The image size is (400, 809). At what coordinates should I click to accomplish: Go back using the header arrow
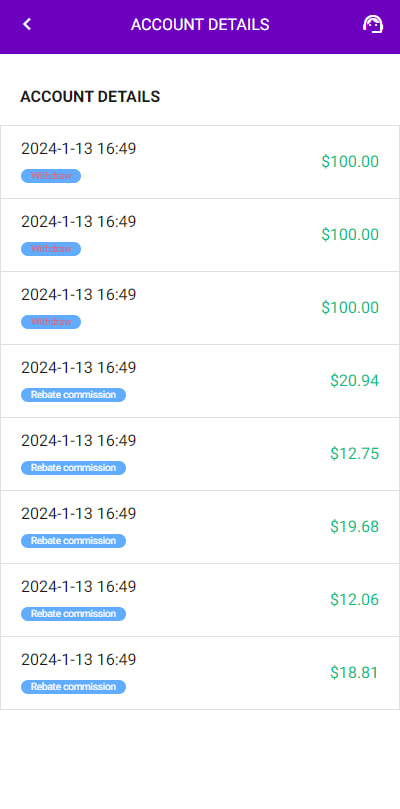(x=27, y=24)
